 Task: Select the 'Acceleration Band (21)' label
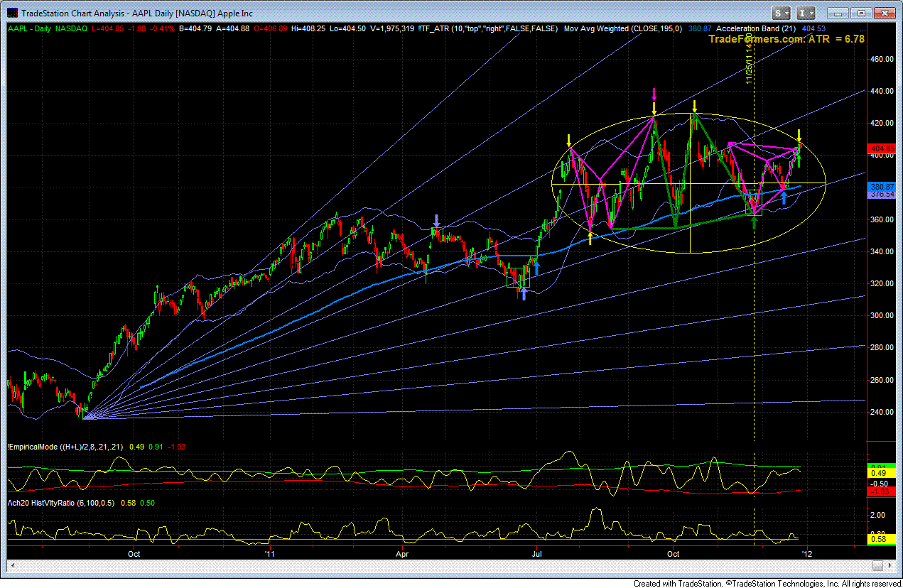point(755,28)
